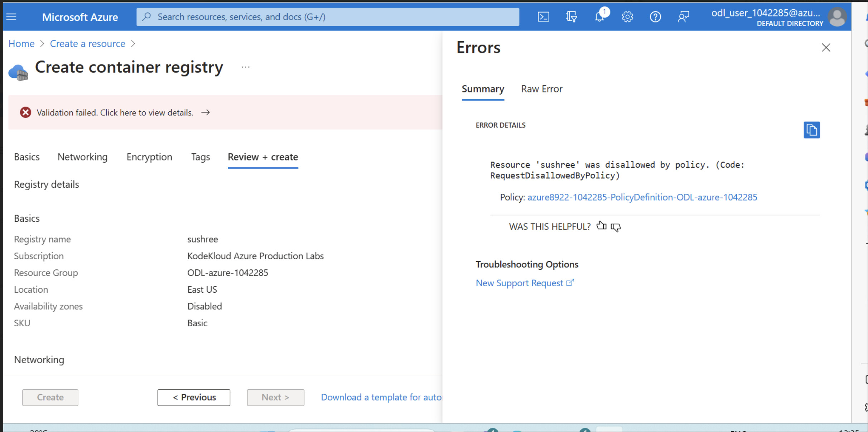Click the Feedback icon in header
The width and height of the screenshot is (868, 432).
coord(683,17)
